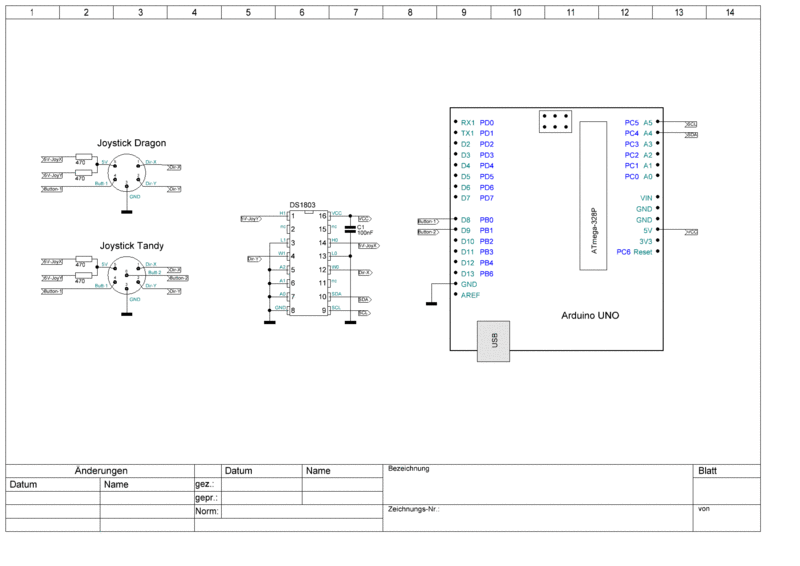Viewport: 800px width, 566px height.
Task: Click the Button-2 net tag next to D9
Action: (x=428, y=232)
